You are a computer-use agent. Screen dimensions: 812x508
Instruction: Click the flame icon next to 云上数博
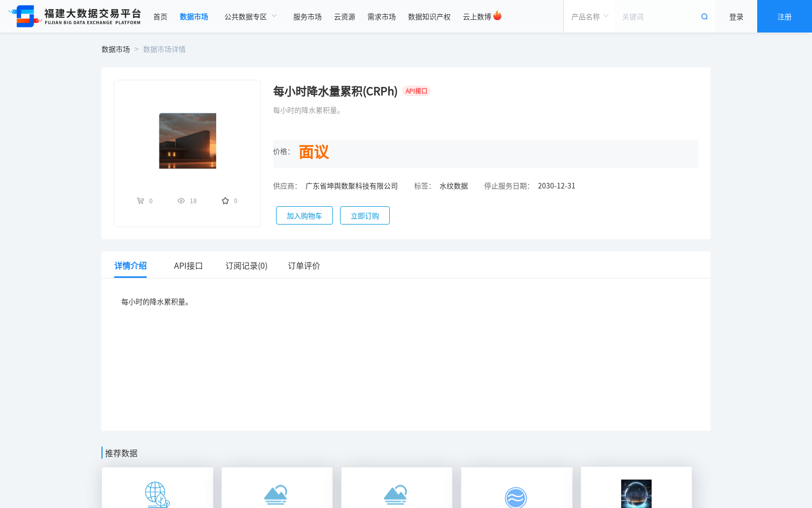(497, 16)
